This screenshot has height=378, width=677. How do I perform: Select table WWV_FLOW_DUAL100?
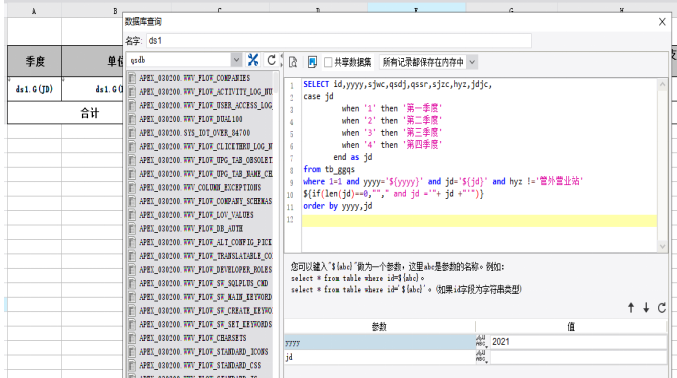tap(190, 119)
